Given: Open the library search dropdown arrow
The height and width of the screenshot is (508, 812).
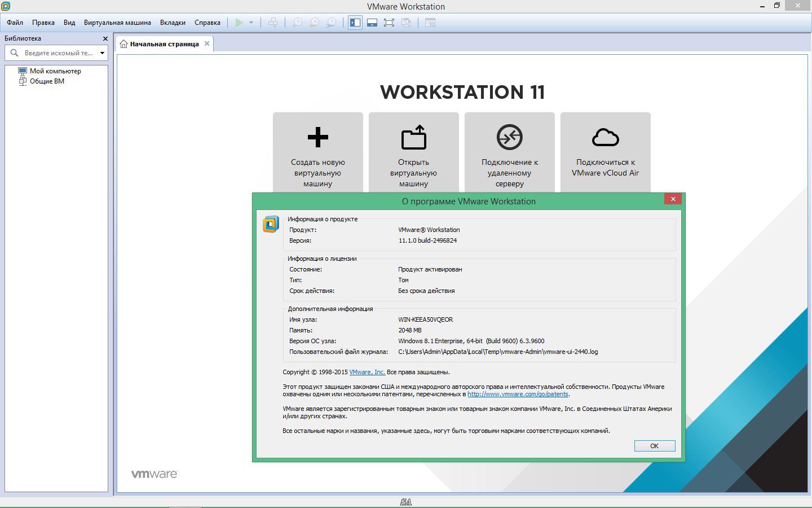Looking at the screenshot, I should (x=102, y=53).
